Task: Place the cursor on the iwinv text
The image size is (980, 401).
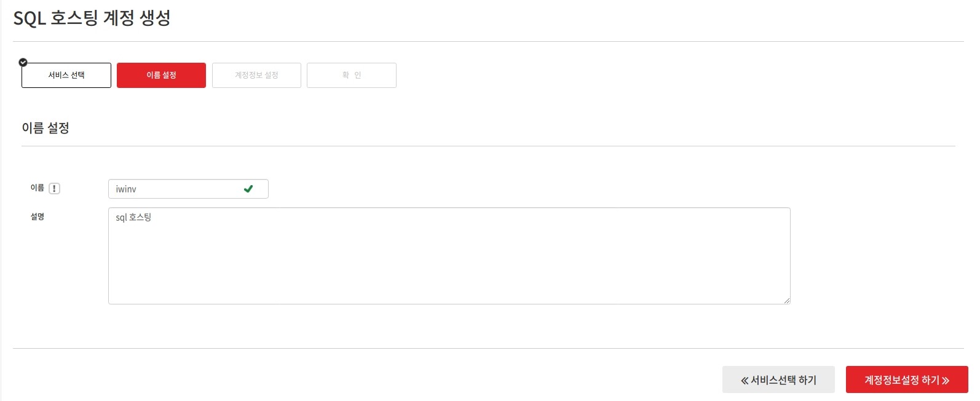Action: [x=126, y=189]
